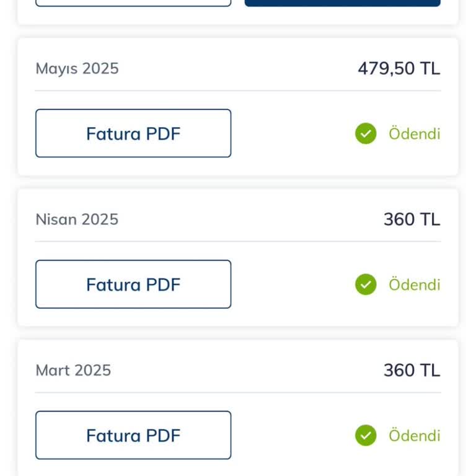Tap the Ödendi status text for Mart 2025
The height and width of the screenshot is (476, 476).
click(x=414, y=436)
